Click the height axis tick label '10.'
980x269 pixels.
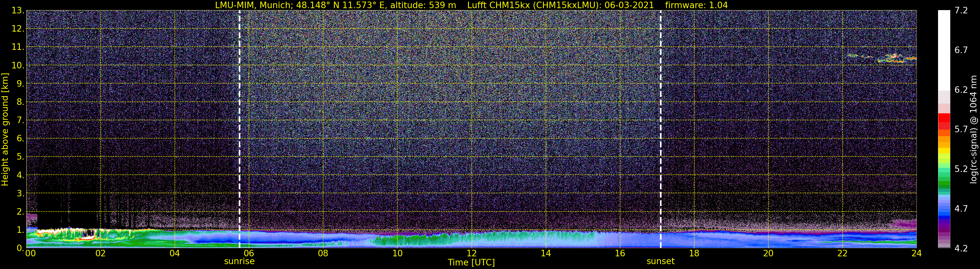click(x=18, y=65)
